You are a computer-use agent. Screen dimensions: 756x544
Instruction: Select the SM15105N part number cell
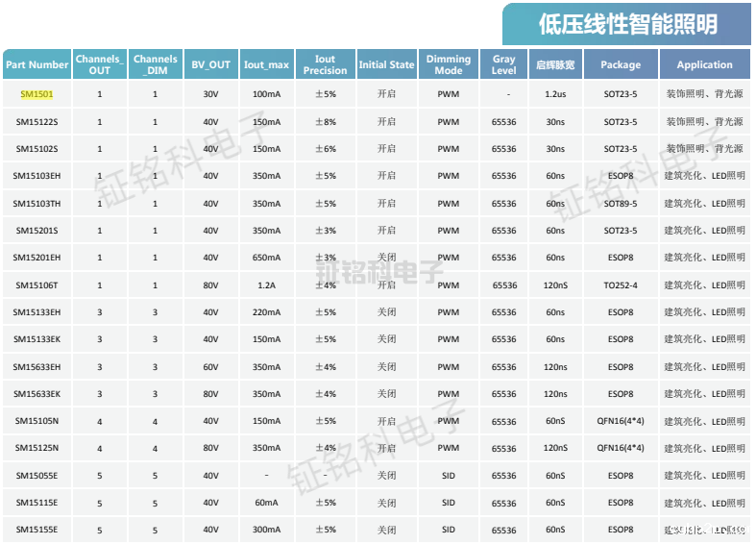pos(37,421)
